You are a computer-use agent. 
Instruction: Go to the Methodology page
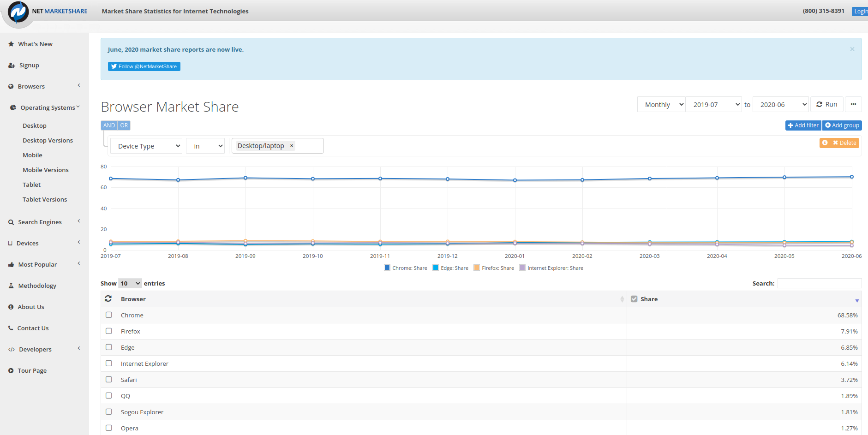tap(37, 286)
